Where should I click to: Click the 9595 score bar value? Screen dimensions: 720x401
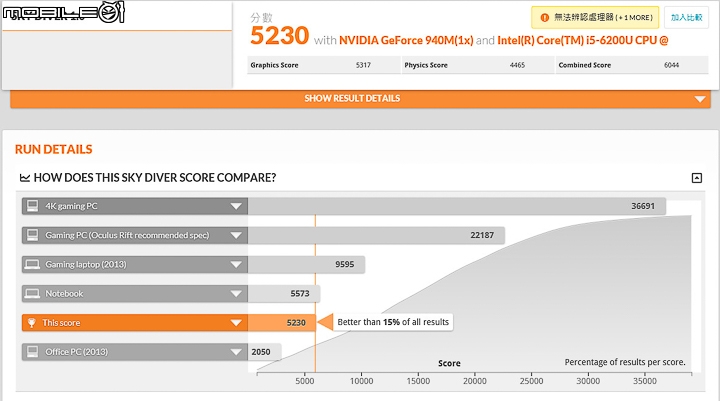click(344, 265)
